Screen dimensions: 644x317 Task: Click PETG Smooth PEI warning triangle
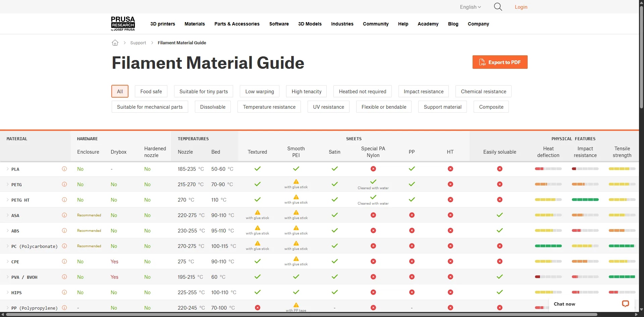pyautogui.click(x=296, y=181)
